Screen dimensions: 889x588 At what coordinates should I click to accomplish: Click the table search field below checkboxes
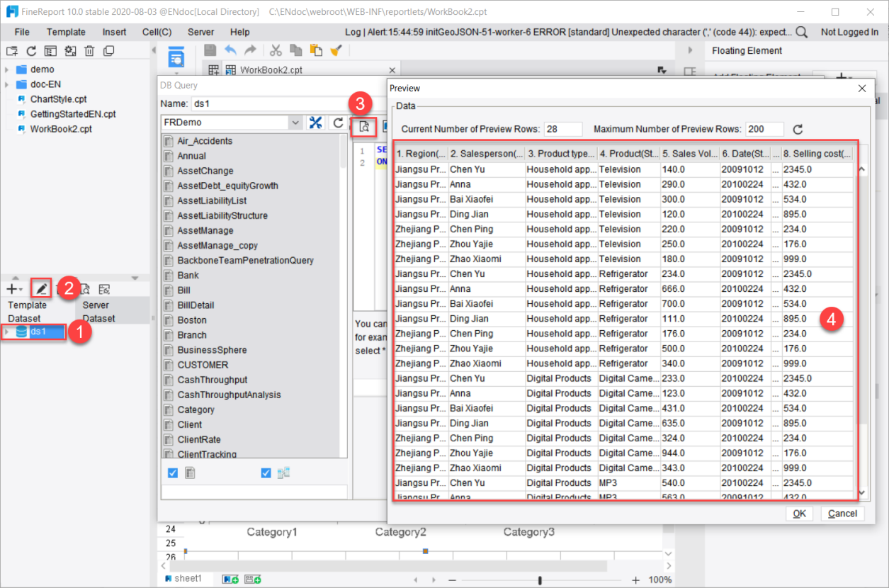click(254, 492)
